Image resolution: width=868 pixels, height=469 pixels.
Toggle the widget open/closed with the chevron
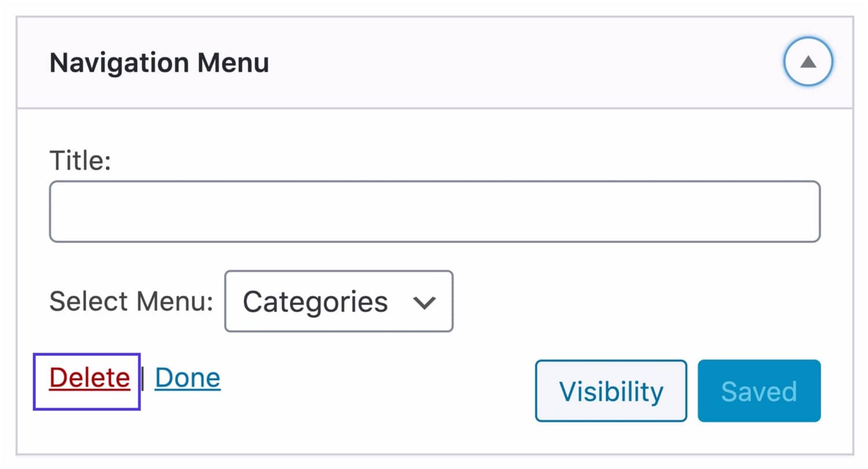click(x=808, y=61)
